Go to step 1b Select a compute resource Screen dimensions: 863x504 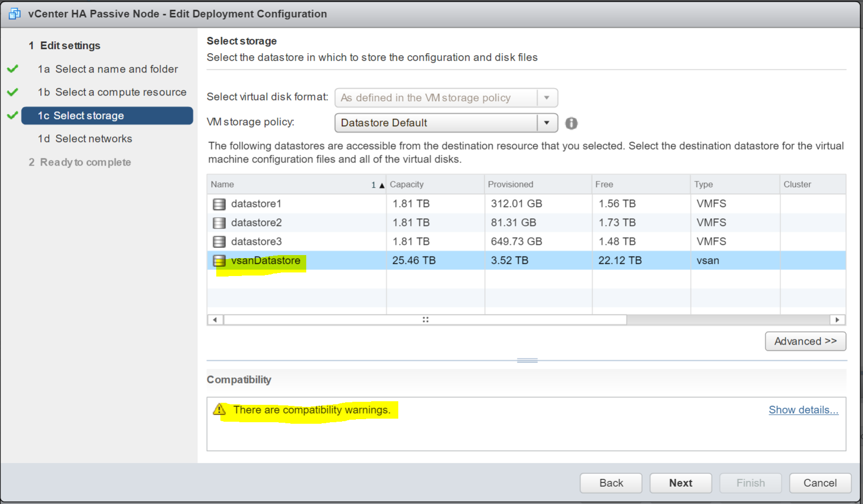pos(112,92)
